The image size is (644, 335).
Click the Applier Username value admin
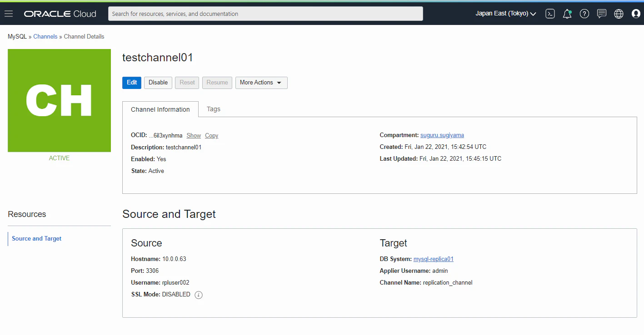point(440,271)
